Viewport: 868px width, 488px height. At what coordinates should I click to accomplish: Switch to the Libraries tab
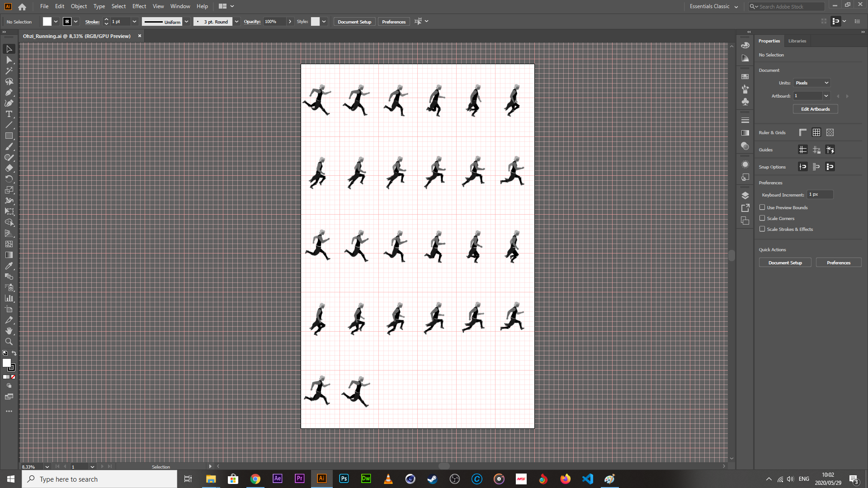point(797,41)
